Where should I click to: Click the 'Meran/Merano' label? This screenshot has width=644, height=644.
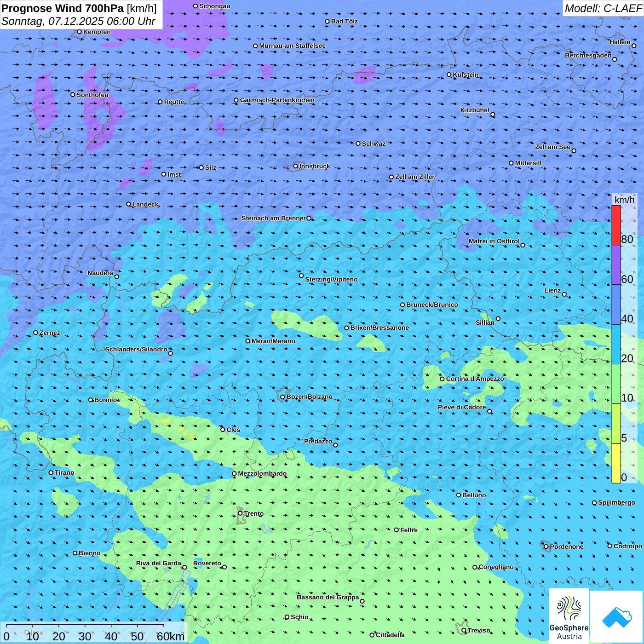pyautogui.click(x=273, y=341)
